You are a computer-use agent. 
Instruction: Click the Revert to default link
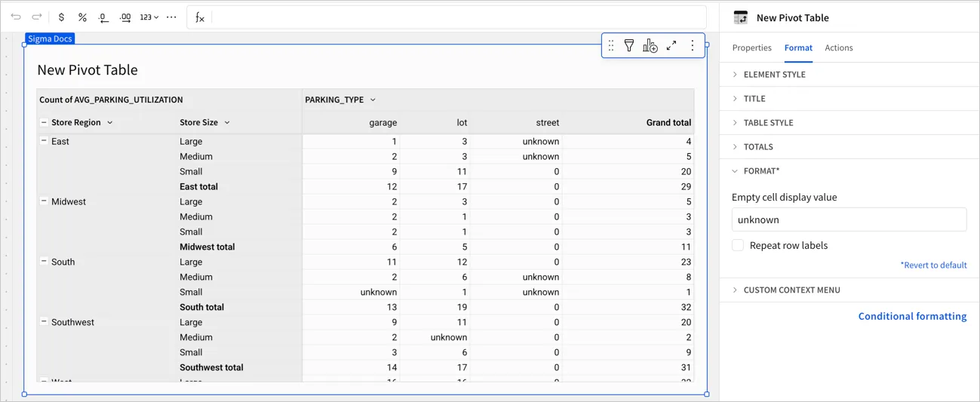933,265
